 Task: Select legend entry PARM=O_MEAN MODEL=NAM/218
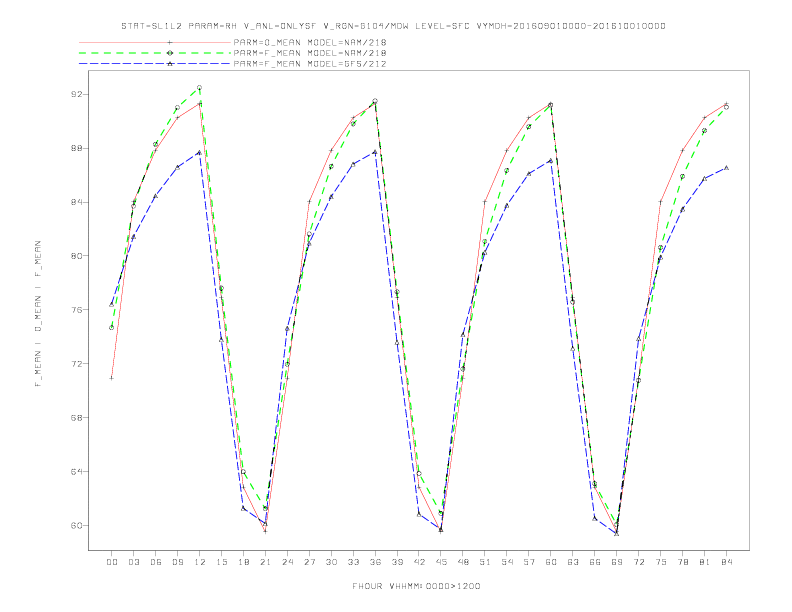point(310,42)
